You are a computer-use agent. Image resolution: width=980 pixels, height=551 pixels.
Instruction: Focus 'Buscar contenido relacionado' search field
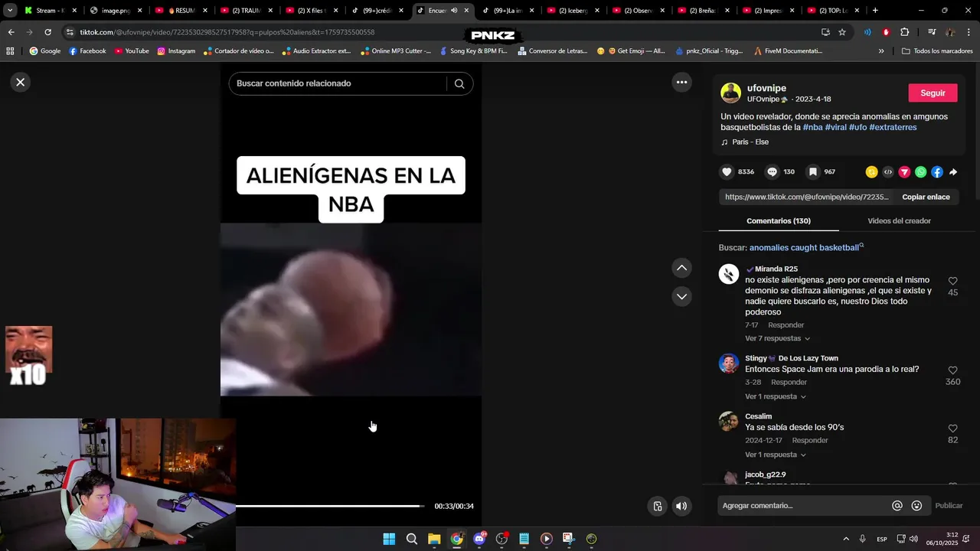(337, 83)
